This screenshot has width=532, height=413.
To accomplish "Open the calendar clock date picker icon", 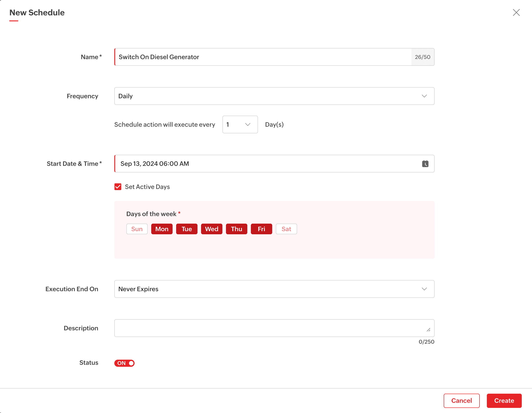I will point(425,164).
